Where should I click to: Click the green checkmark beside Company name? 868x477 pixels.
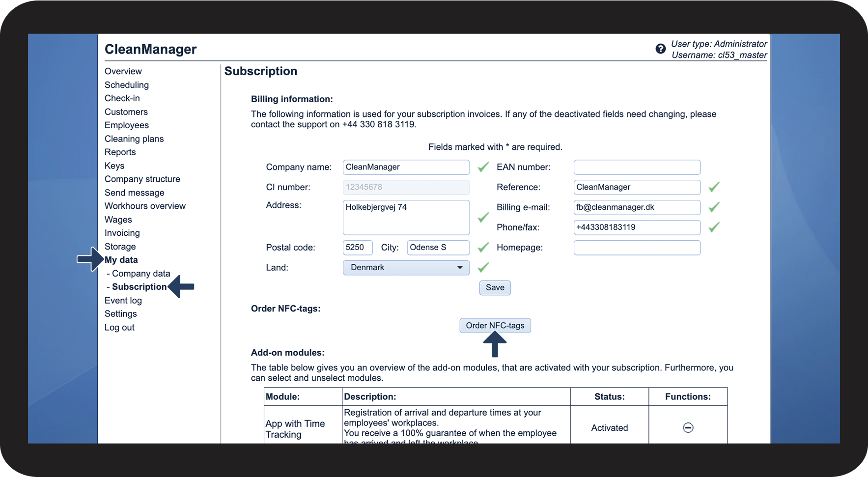483,167
